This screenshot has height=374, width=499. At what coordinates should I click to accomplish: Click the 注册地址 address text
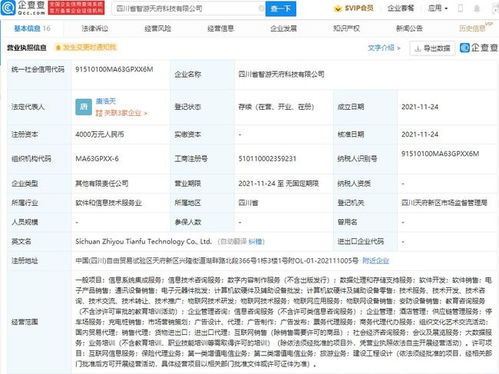tap(217, 261)
